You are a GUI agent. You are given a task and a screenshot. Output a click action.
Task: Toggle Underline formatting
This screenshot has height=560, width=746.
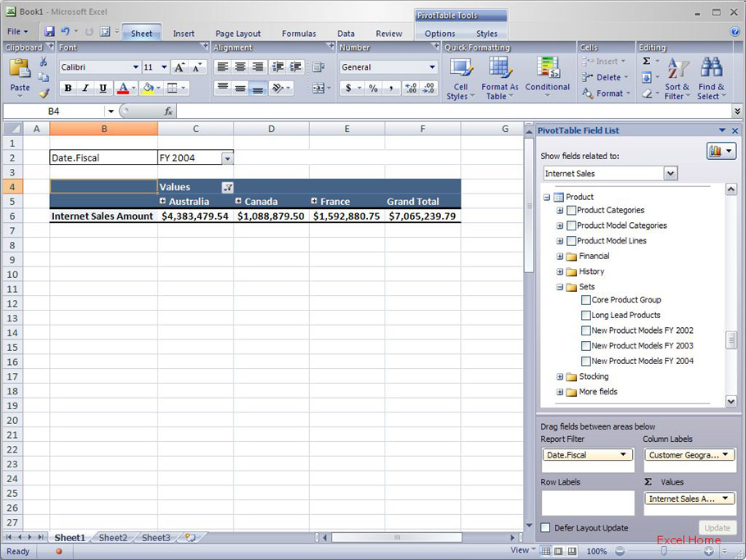pos(102,88)
